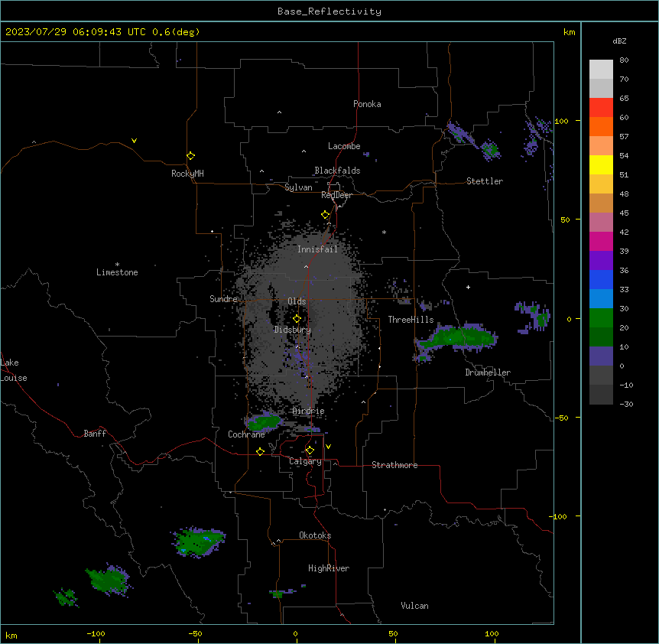The image size is (659, 644).
Task: Pick the bright green 20-30 dBZ legend swatch
Action: [x=601, y=318]
